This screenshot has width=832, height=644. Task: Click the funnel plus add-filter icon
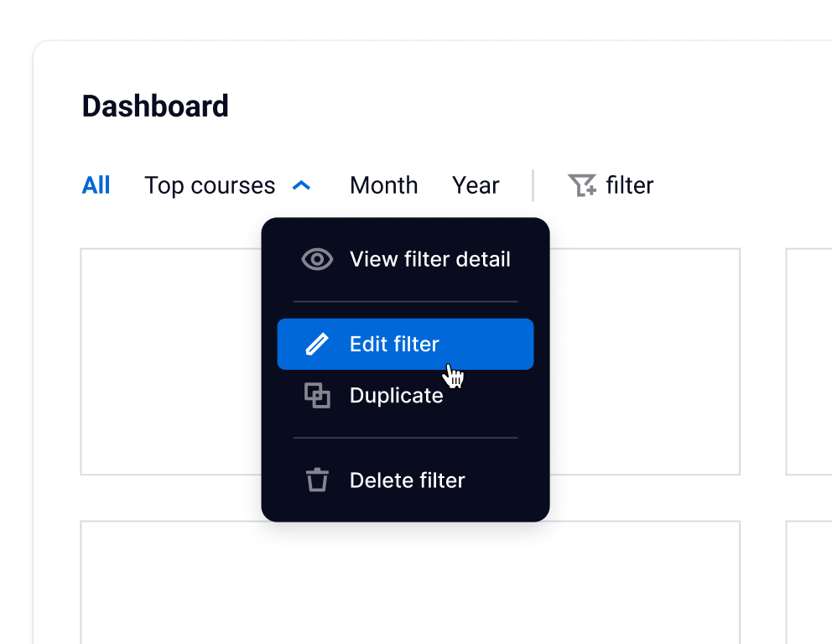pos(581,185)
